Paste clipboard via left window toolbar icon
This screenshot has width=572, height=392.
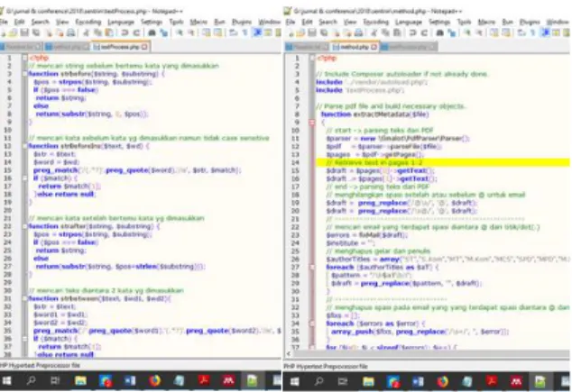point(109,32)
